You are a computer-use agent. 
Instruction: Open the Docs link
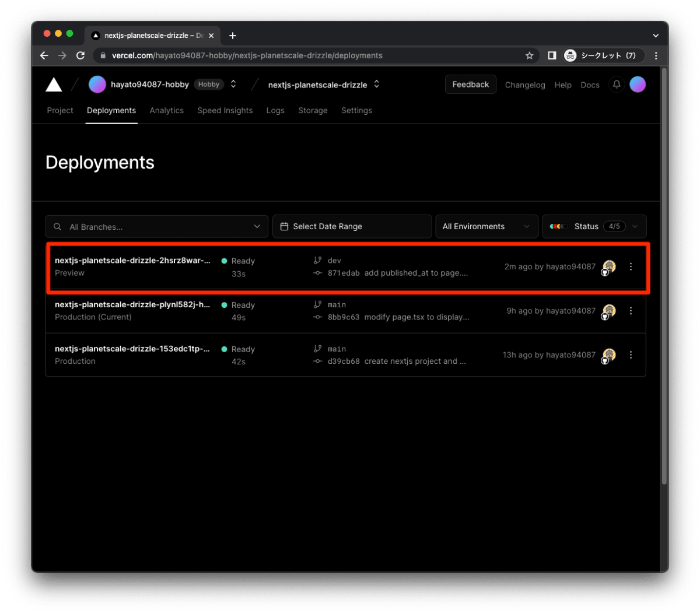pos(590,85)
